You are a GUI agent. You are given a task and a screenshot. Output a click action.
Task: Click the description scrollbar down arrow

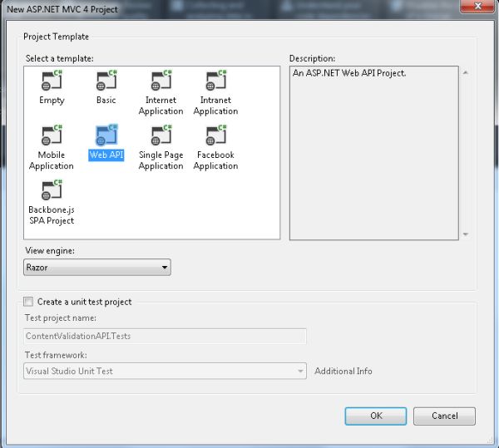point(466,234)
